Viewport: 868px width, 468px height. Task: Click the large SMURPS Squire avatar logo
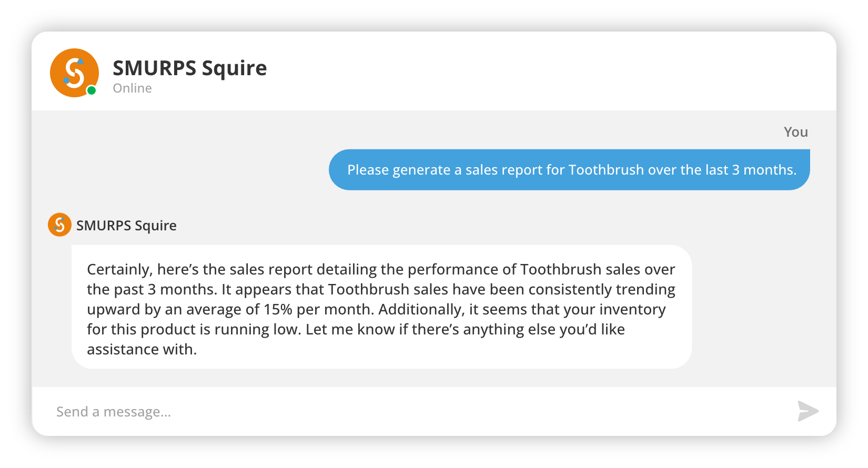click(74, 73)
